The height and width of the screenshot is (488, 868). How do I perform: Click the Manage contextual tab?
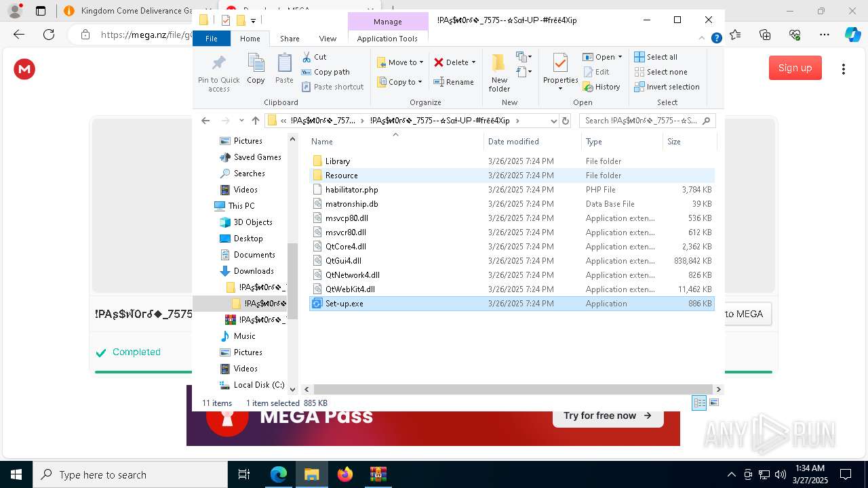pos(388,22)
